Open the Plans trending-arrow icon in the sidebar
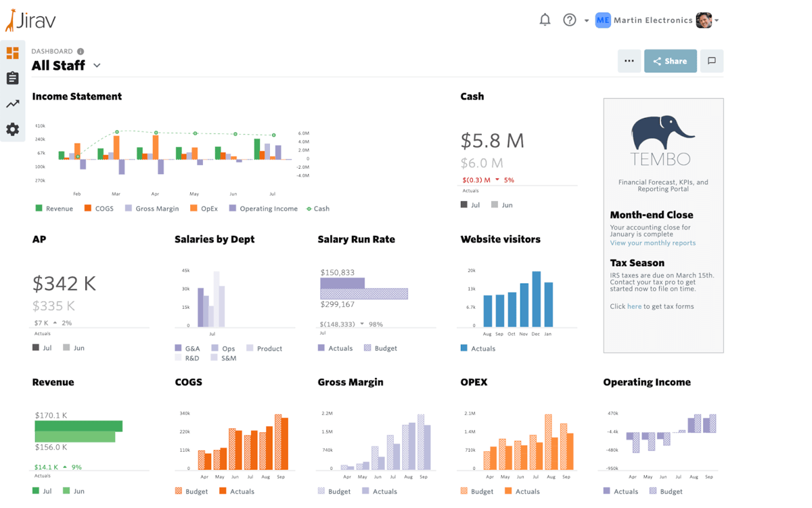 click(12, 103)
